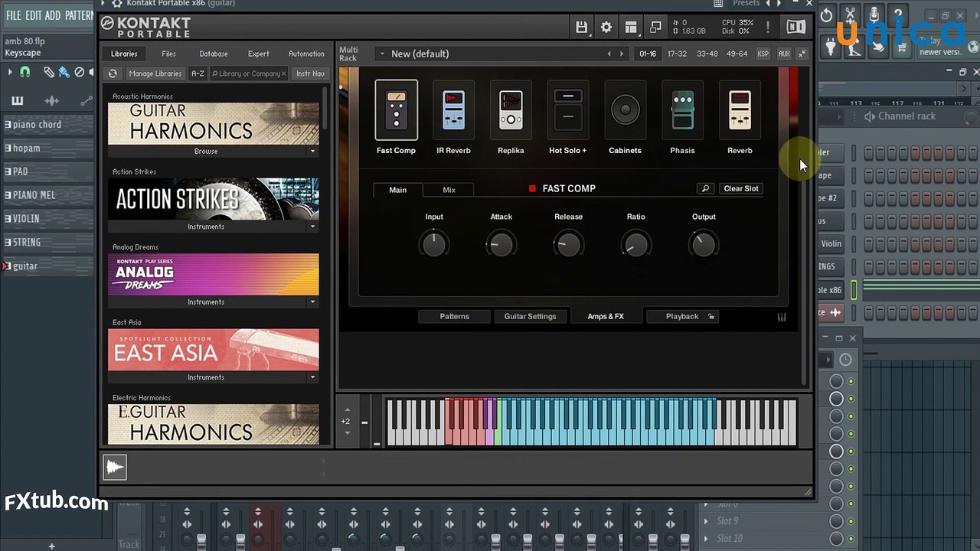Shift keyboard octave down arrow
This screenshot has width=980, height=551.
pyautogui.click(x=347, y=433)
